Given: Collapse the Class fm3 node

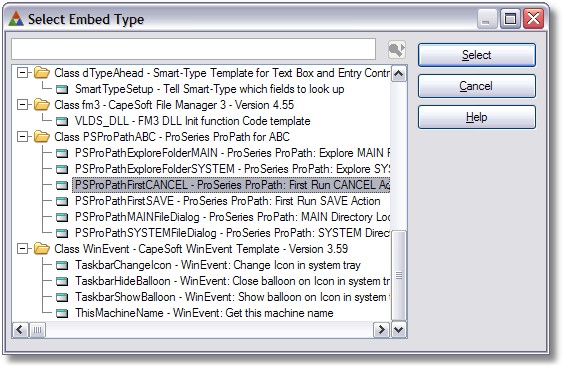Looking at the screenshot, I should click(22, 105).
